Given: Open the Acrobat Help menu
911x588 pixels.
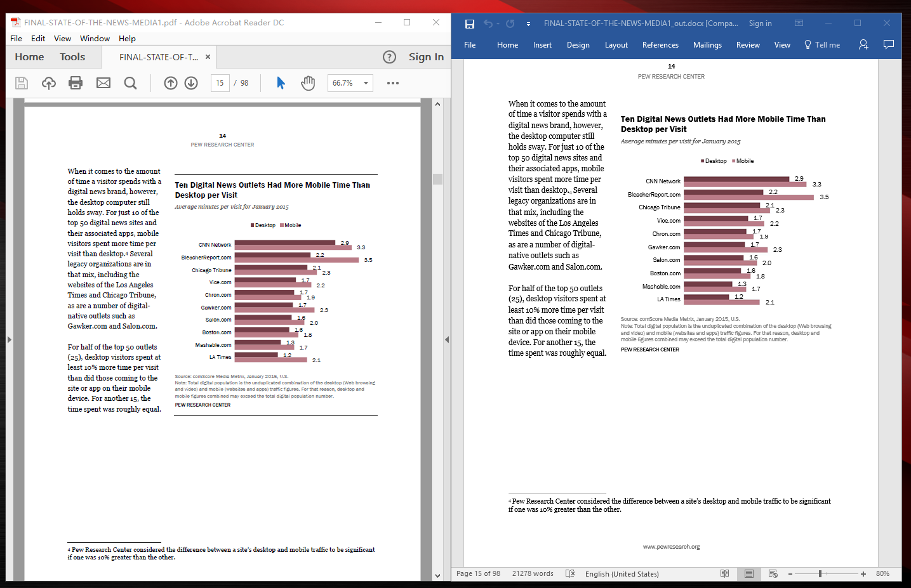Looking at the screenshot, I should pos(127,39).
